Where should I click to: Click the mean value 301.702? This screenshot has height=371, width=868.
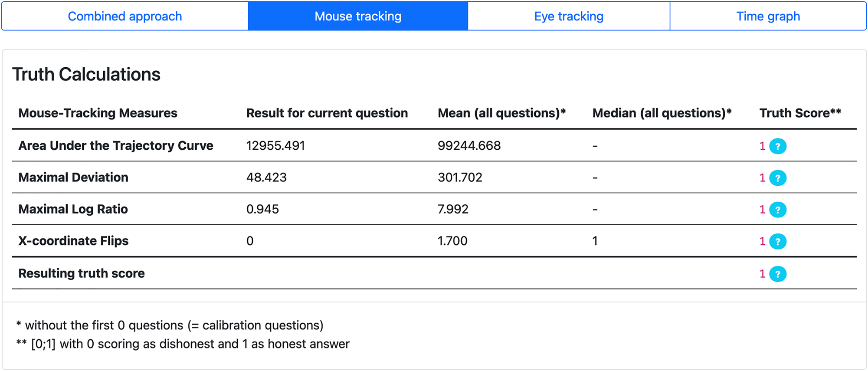(x=460, y=177)
